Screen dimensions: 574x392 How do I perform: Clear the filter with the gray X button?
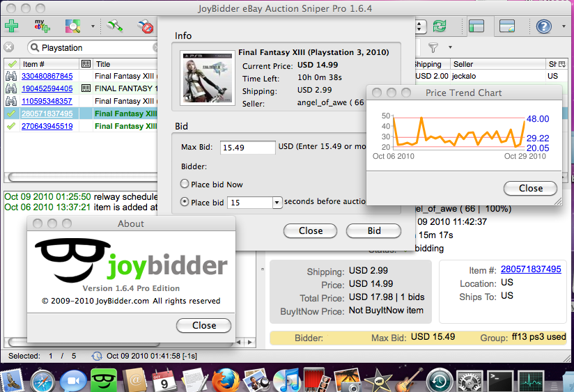pyautogui.click(x=9, y=47)
